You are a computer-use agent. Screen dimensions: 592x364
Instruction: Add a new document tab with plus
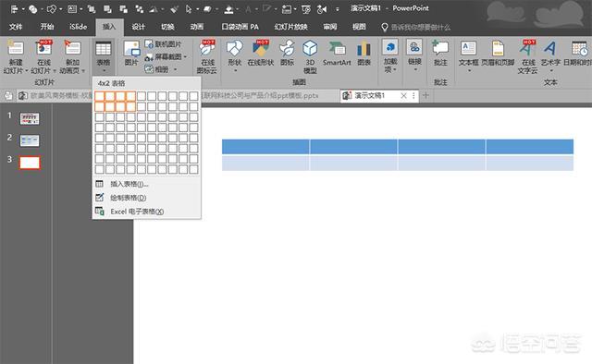(x=425, y=96)
